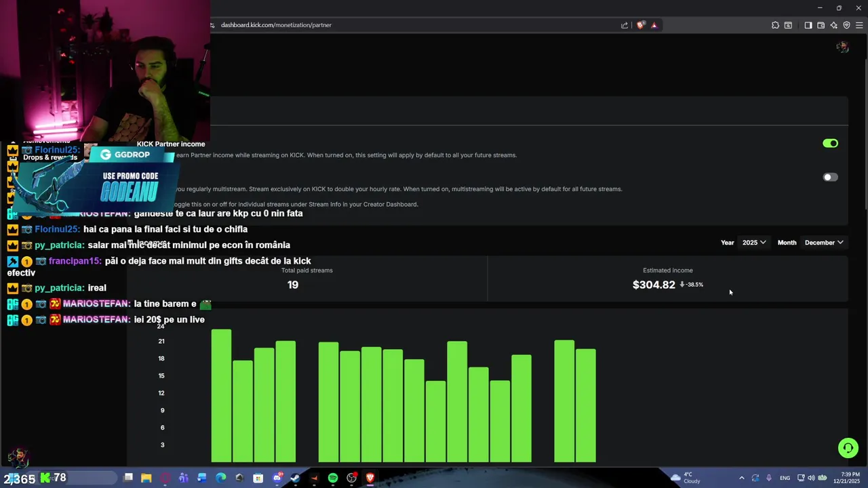Click chat message 'ireal' from py_patricia
The height and width of the screenshot is (488, 868).
click(97, 288)
